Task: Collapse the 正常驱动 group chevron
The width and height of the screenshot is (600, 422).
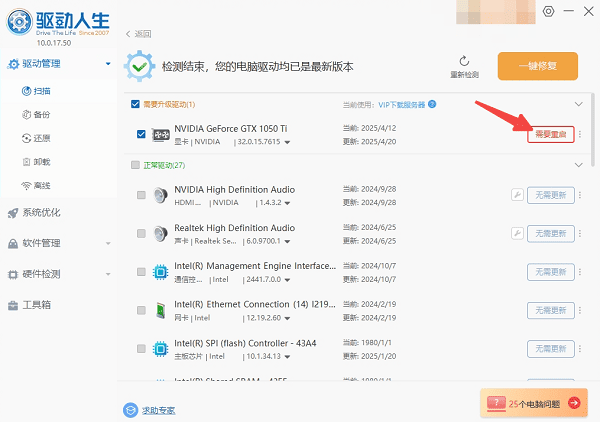Action: [579, 165]
